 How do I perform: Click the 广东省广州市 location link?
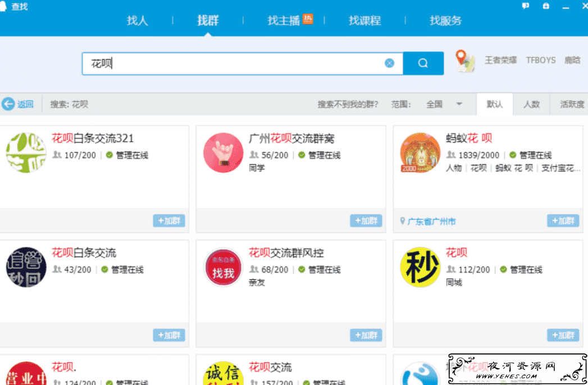431,222
